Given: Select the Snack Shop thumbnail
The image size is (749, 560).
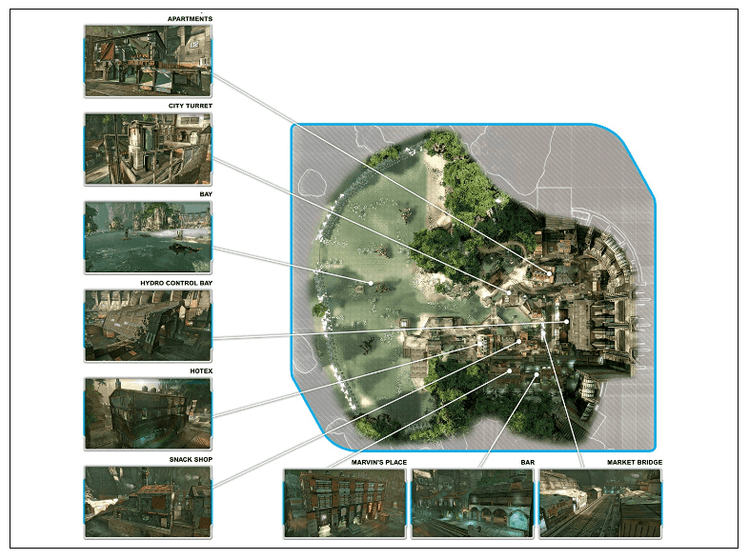Looking at the screenshot, I should click(x=148, y=503).
